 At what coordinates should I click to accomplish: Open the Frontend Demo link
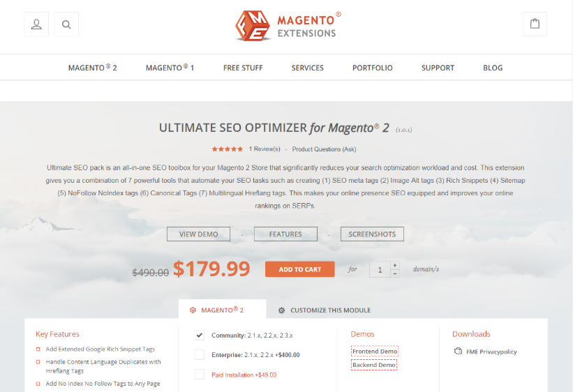click(375, 351)
